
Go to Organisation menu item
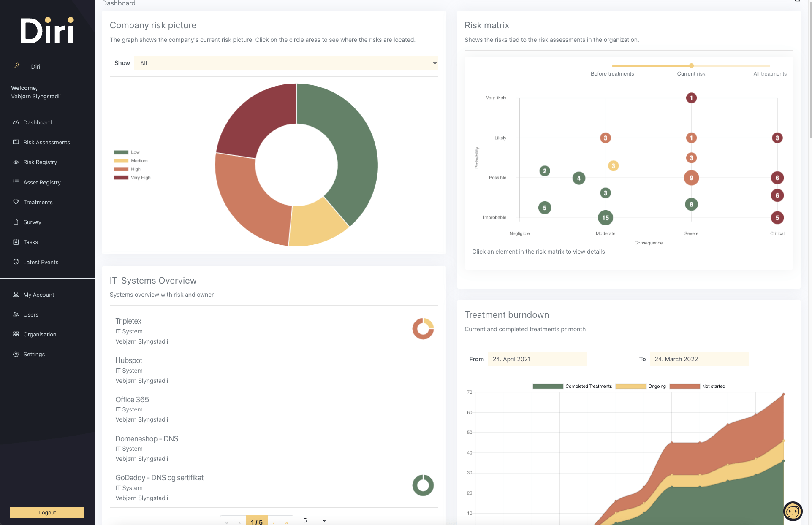(40, 334)
